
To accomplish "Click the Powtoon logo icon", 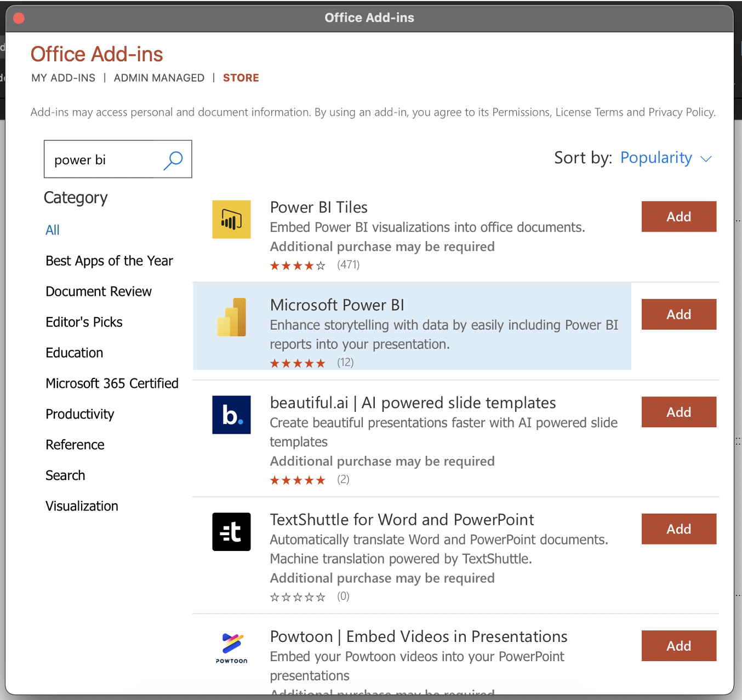I will [231, 648].
